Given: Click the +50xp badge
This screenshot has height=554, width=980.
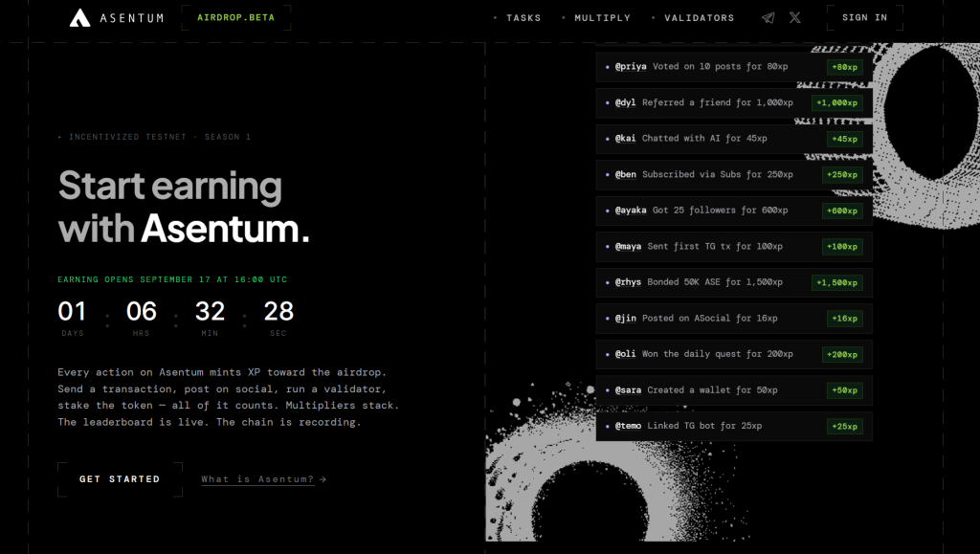Looking at the screenshot, I should tap(844, 390).
